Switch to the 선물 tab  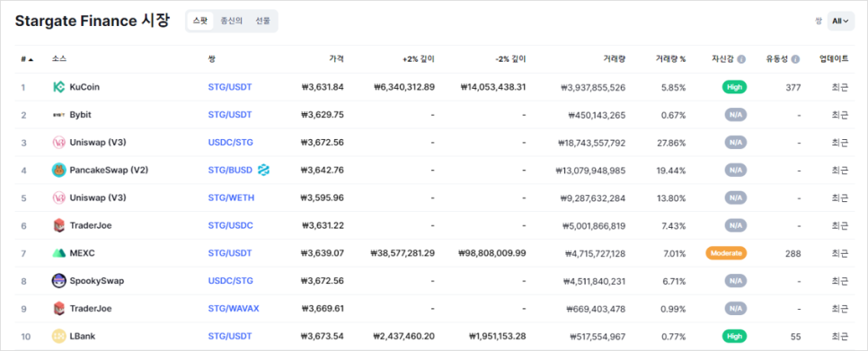263,21
